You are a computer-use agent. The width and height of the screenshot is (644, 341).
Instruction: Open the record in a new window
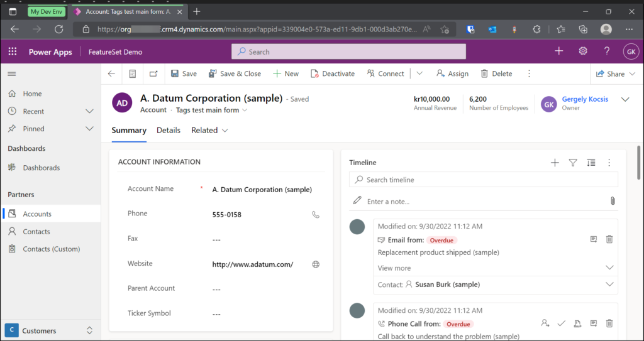pyautogui.click(x=153, y=74)
